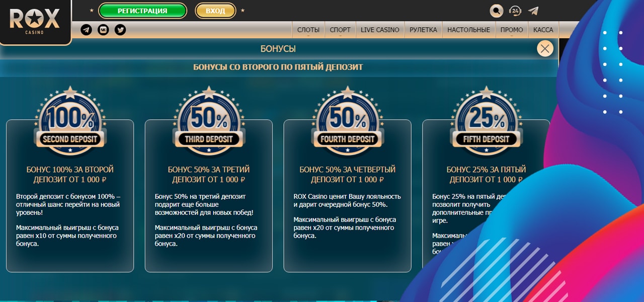Open the search magnifier icon

497,11
